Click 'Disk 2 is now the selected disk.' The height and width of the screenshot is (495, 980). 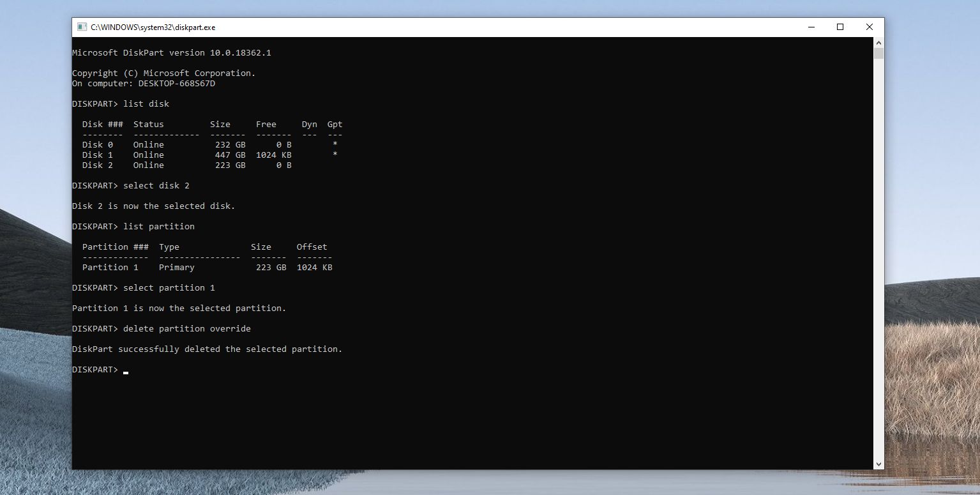point(154,206)
